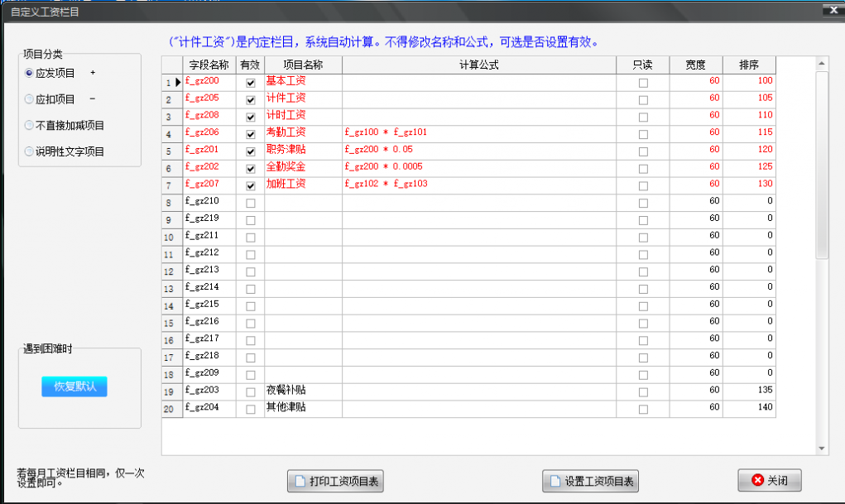
Task: Click the row 1 current-record arrow indicator
Action: (x=178, y=83)
